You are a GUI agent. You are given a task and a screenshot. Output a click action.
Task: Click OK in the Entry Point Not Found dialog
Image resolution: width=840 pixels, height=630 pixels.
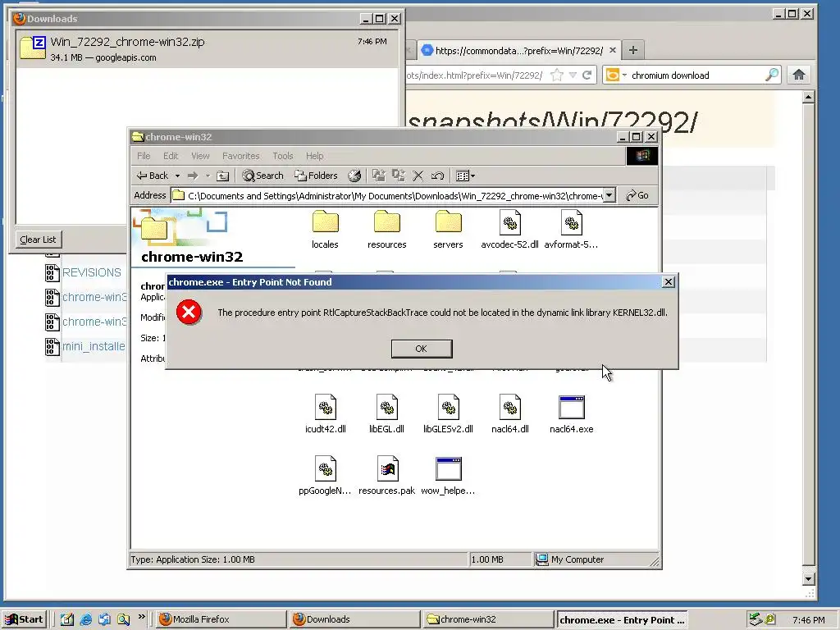[422, 349]
